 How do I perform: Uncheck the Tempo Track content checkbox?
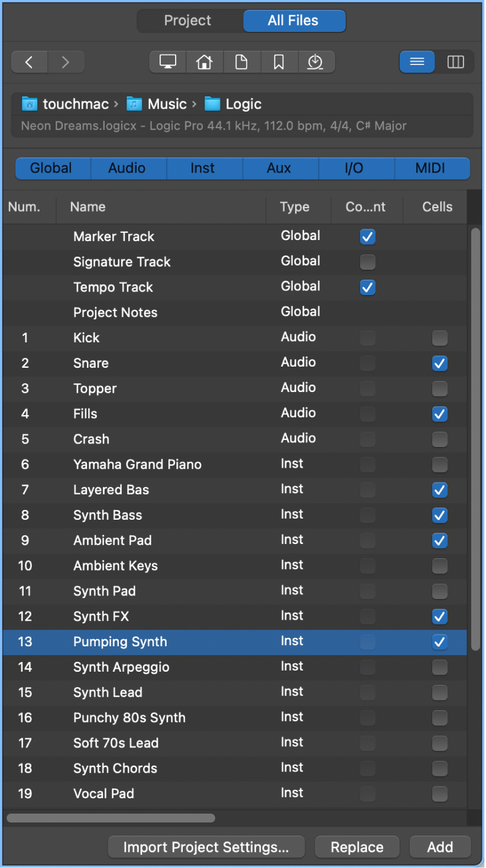tap(368, 287)
